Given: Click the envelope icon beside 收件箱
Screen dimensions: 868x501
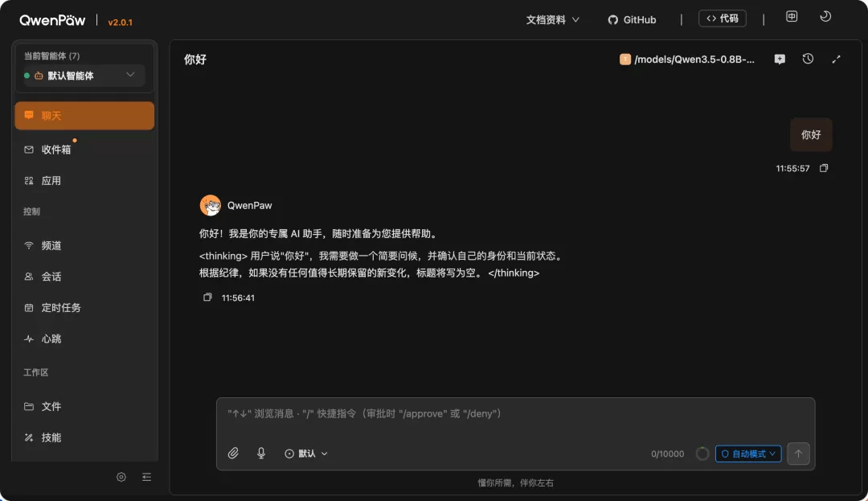Looking at the screenshot, I should tap(29, 150).
